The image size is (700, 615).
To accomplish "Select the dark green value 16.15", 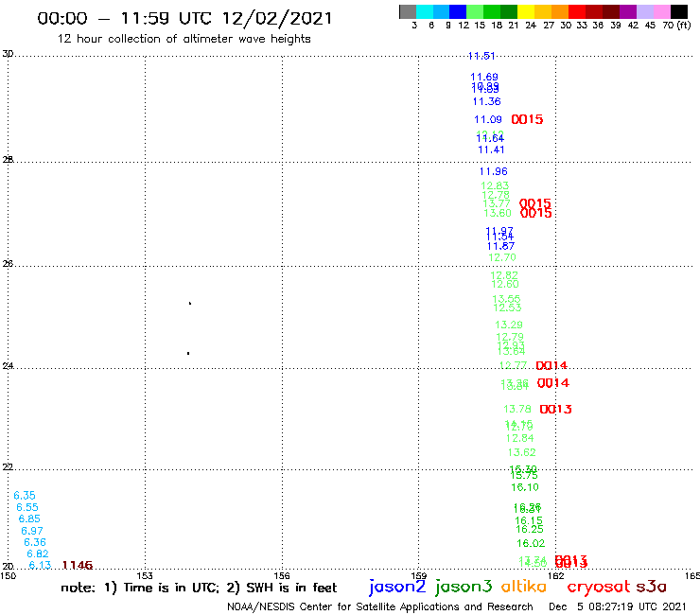I will pos(529,520).
